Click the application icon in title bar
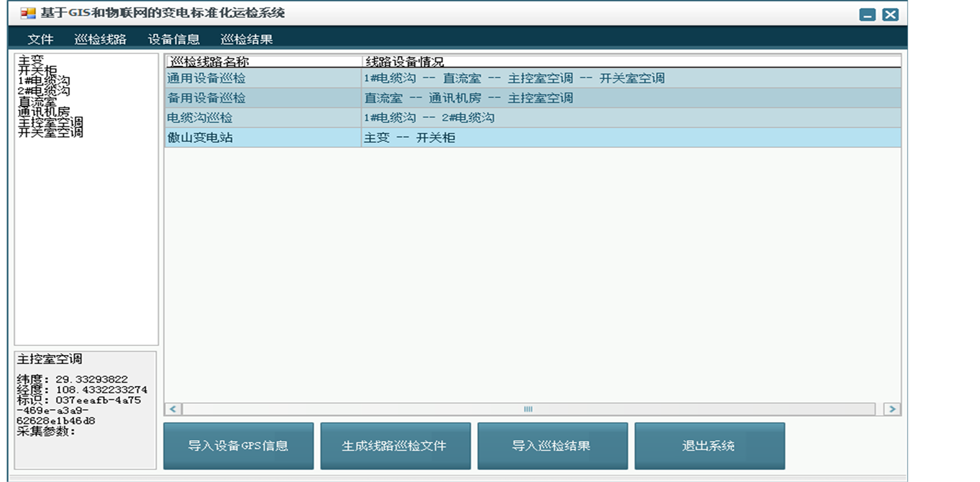Screen dimensions: 980x482 pyautogui.click(x=27, y=13)
